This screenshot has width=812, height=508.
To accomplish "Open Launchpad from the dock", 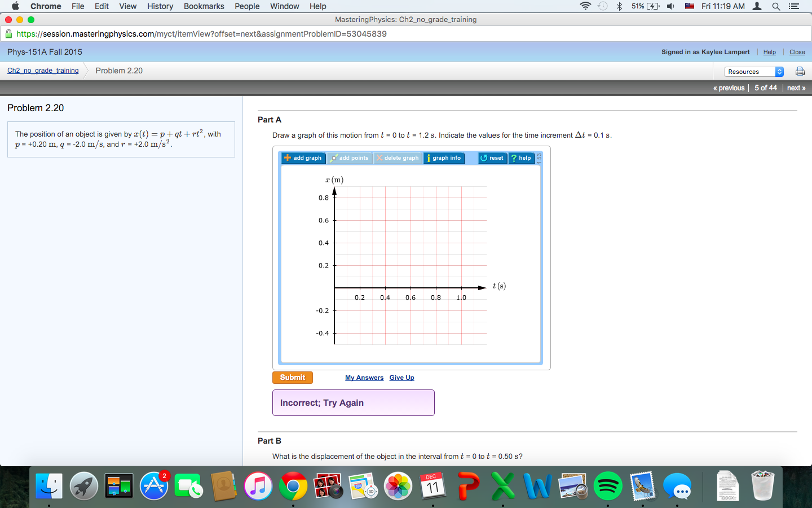I will click(x=84, y=486).
